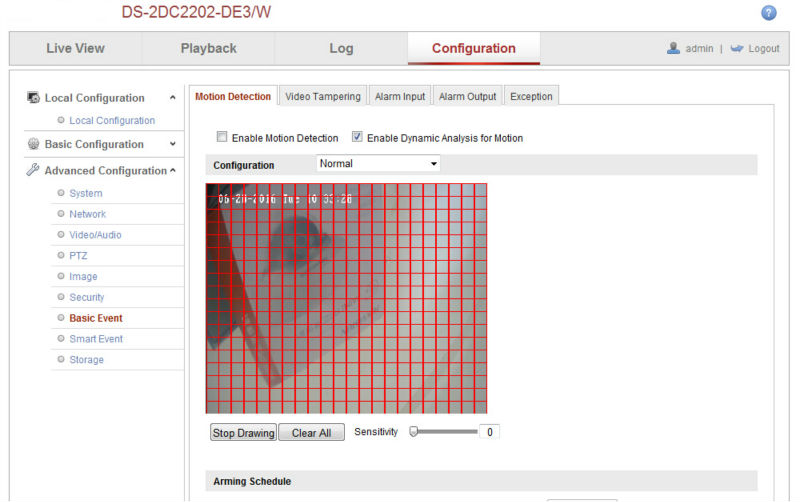Click the Sensitivity slider handle
The height and width of the screenshot is (502, 800).
412,432
